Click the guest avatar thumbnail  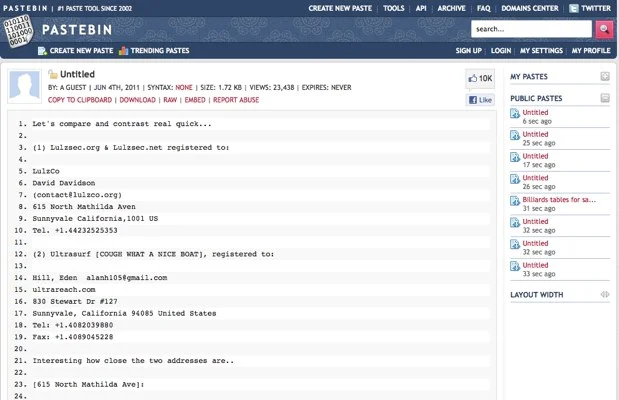pos(24,86)
